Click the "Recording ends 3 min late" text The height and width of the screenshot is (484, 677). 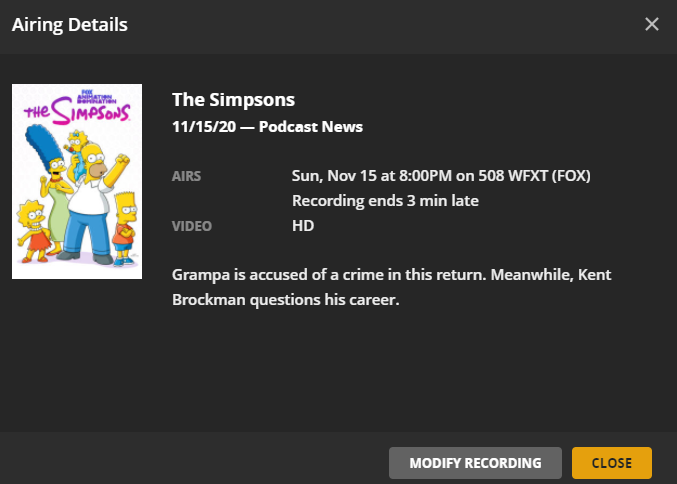pyautogui.click(x=385, y=201)
